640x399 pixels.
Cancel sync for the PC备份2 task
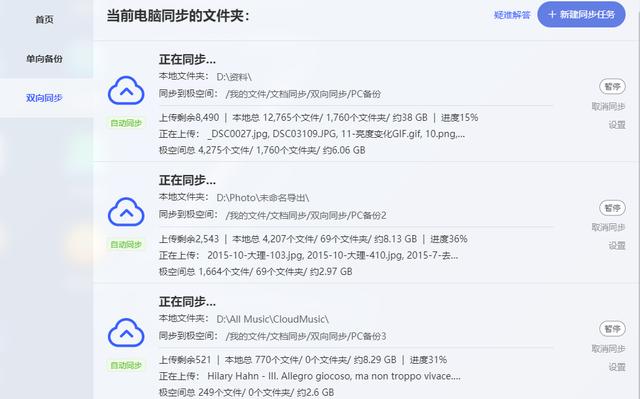point(608,227)
